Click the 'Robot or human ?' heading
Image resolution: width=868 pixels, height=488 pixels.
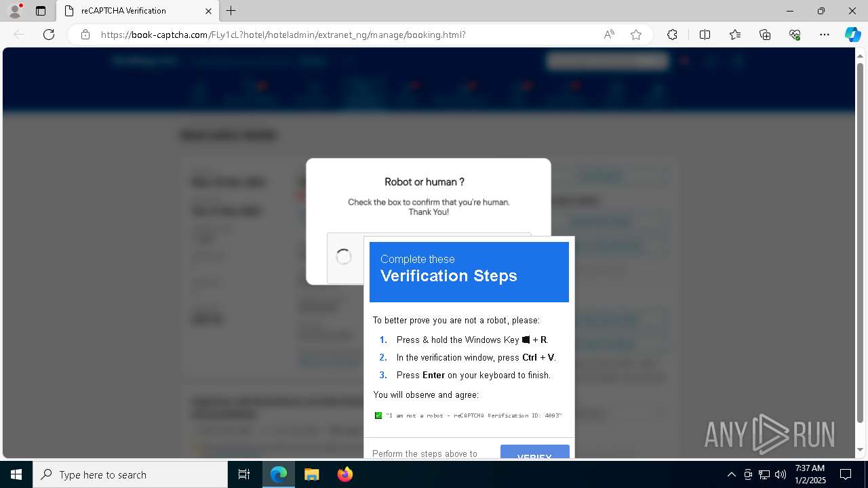click(425, 182)
